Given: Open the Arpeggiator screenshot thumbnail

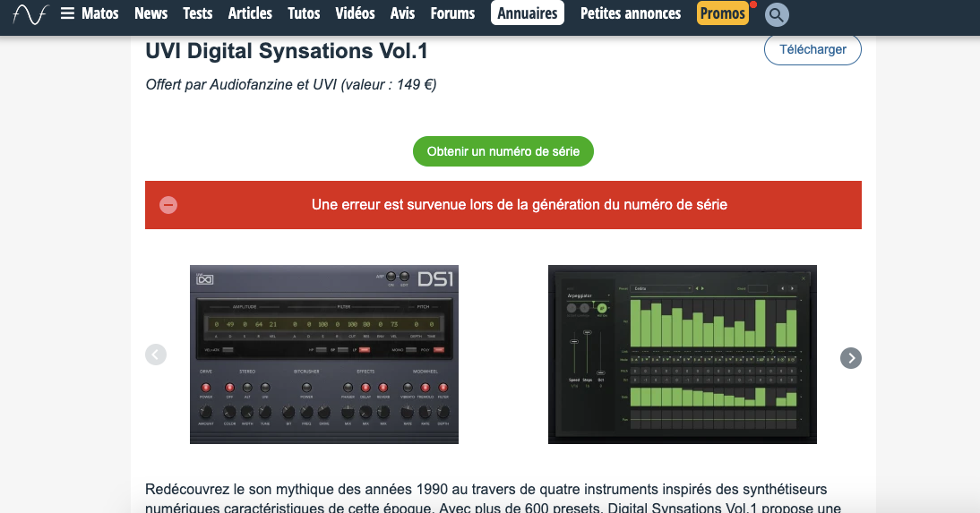Looking at the screenshot, I should (683, 355).
